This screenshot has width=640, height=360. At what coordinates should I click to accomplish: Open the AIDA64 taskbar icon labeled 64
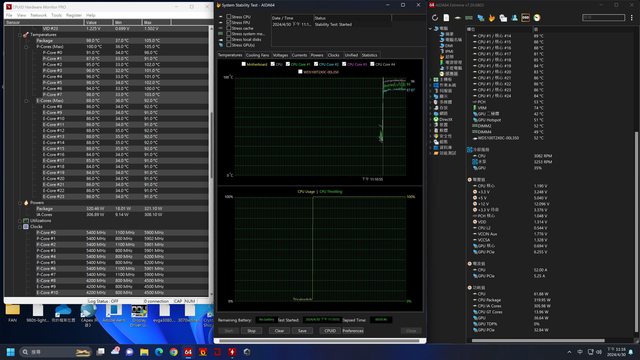(x=188, y=352)
